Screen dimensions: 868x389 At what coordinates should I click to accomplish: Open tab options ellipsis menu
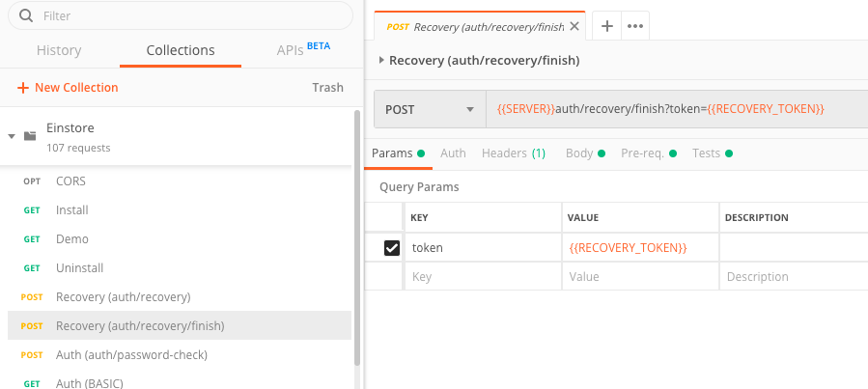coord(635,26)
